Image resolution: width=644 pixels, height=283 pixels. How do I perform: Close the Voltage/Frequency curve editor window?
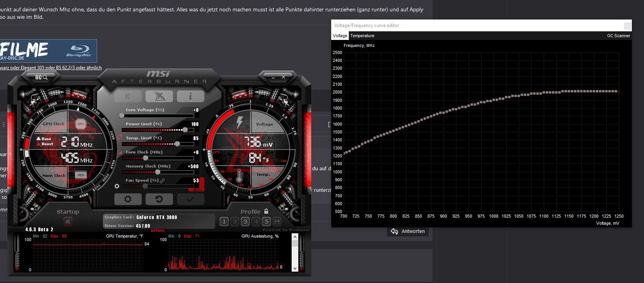(x=627, y=25)
